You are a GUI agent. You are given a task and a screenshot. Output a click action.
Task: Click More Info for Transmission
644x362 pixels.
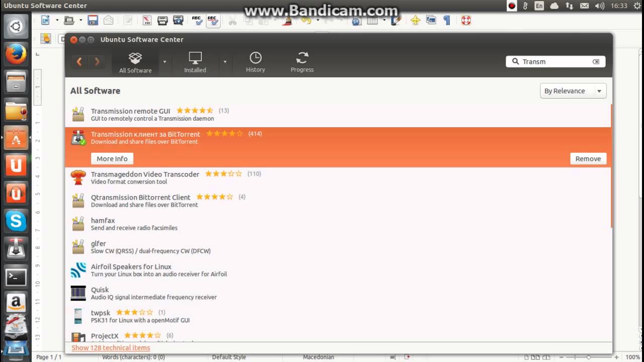click(x=112, y=158)
